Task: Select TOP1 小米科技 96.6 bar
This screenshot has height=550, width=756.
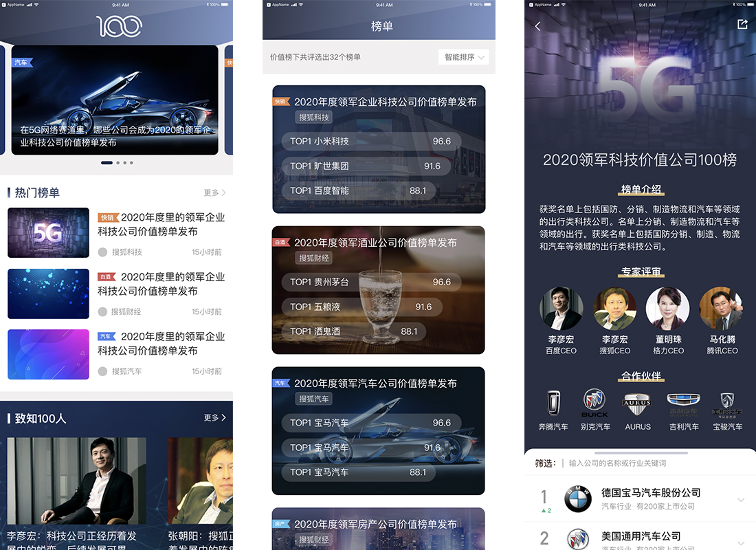Action: pos(371,141)
